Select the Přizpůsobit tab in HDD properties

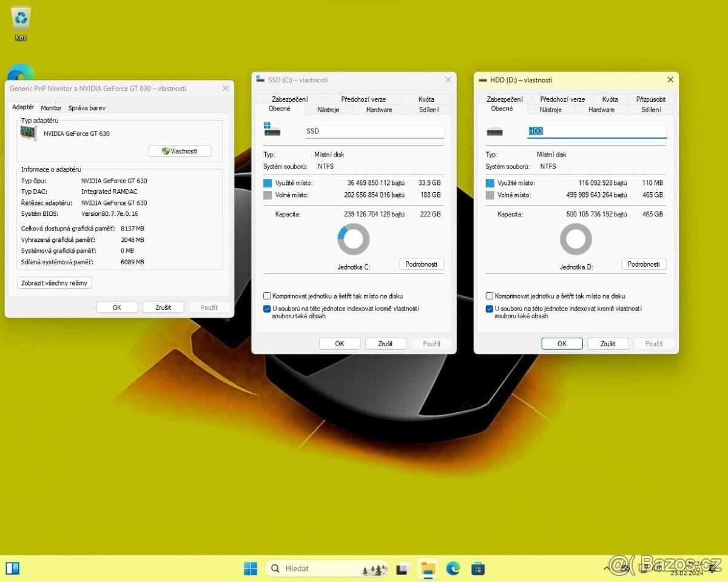coord(650,99)
